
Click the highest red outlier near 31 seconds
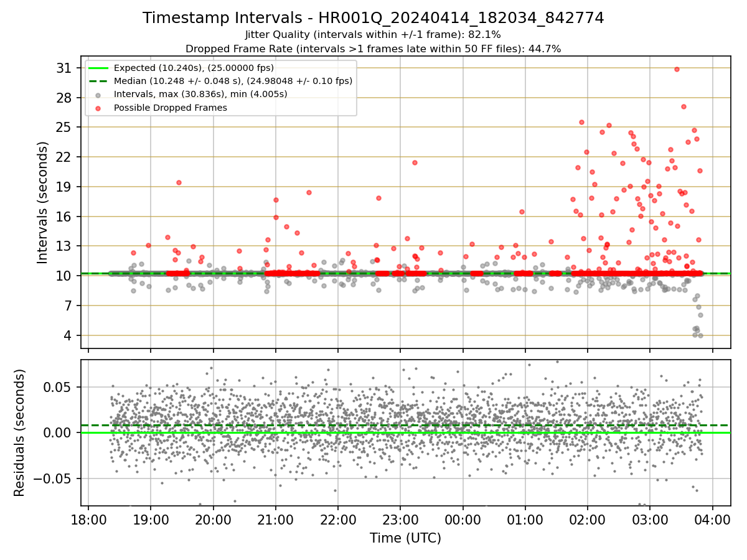coord(677,69)
